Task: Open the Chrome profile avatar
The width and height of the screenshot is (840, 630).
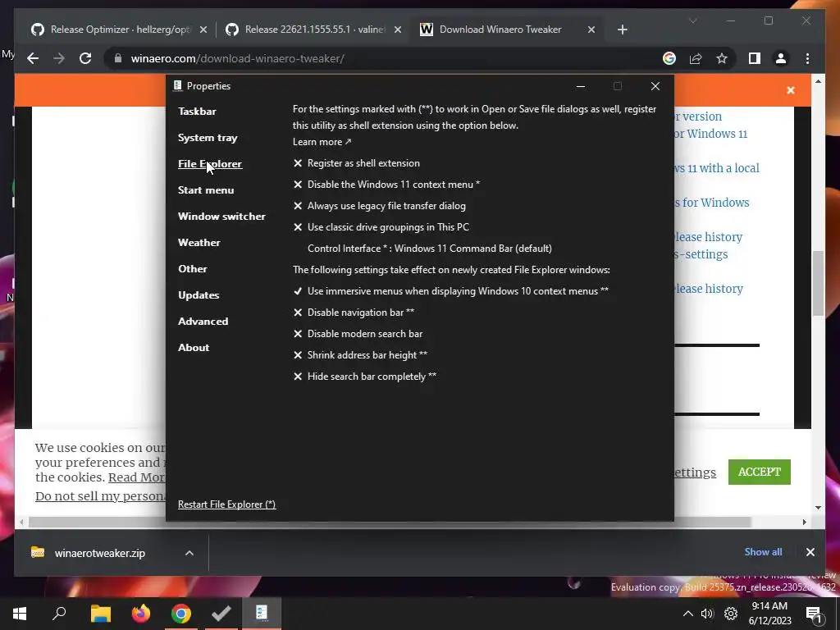Action: click(x=781, y=58)
